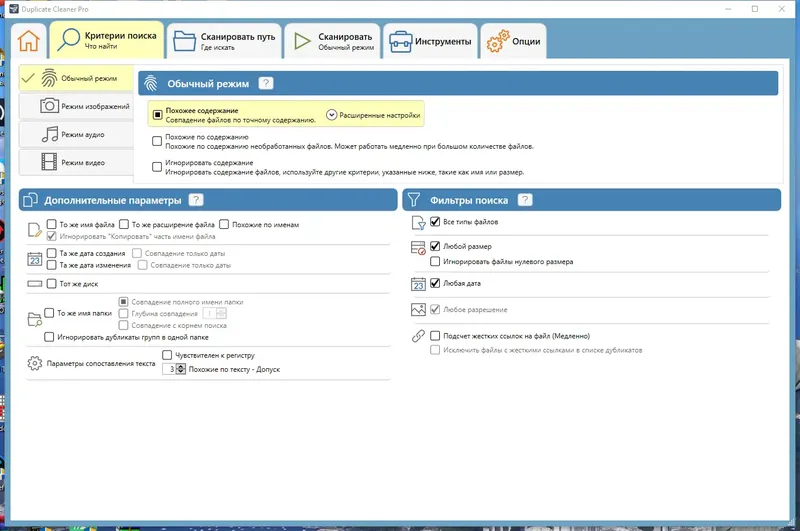Click Параметры сопоставления текста label
This screenshot has width=800, height=531.
tap(101, 363)
